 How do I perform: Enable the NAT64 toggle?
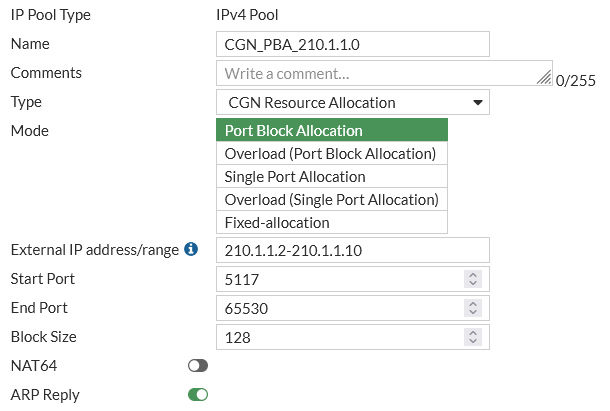(x=198, y=366)
